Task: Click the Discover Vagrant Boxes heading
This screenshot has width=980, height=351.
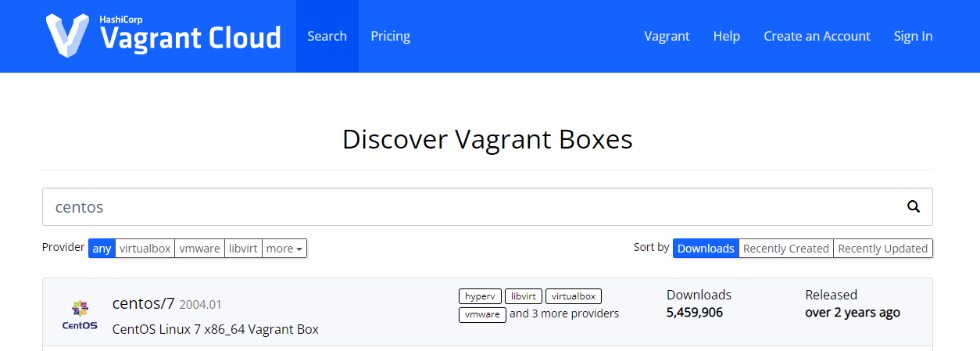Action: click(488, 139)
